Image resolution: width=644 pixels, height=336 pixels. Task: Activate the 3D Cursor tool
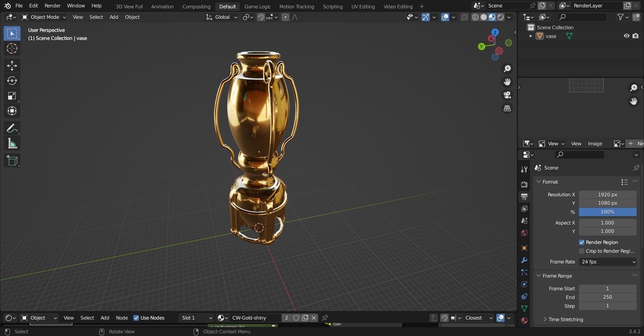12,48
